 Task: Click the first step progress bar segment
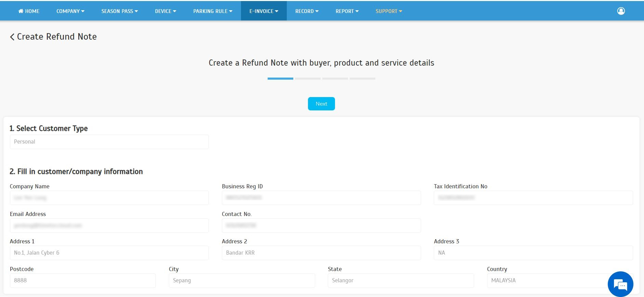coord(280,79)
